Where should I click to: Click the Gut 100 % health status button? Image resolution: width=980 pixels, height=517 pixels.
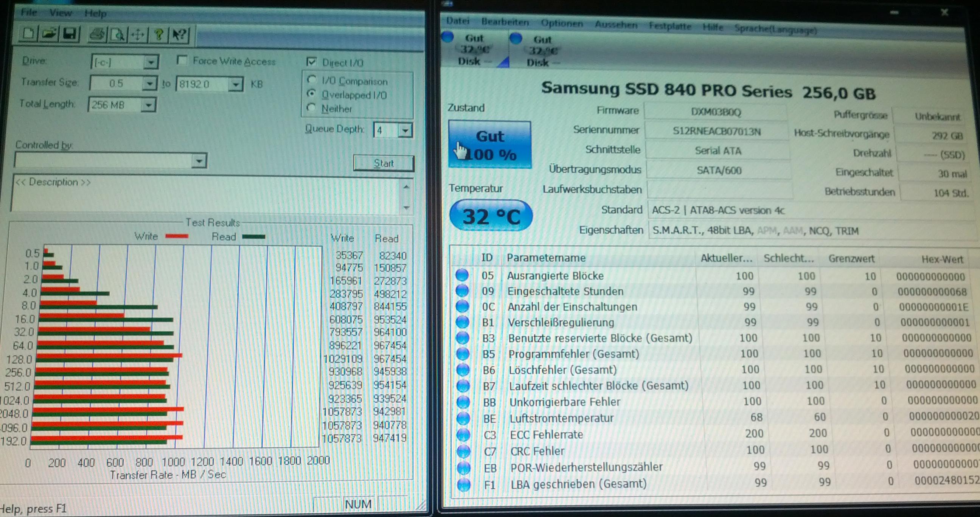point(489,145)
